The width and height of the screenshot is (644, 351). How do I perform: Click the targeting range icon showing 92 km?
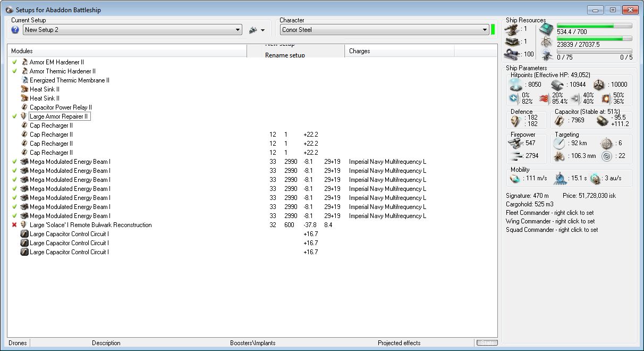coord(560,143)
